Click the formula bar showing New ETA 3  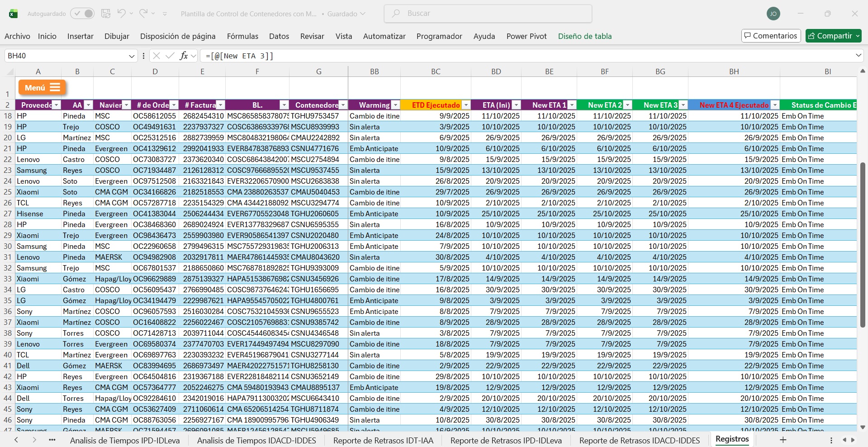point(527,56)
